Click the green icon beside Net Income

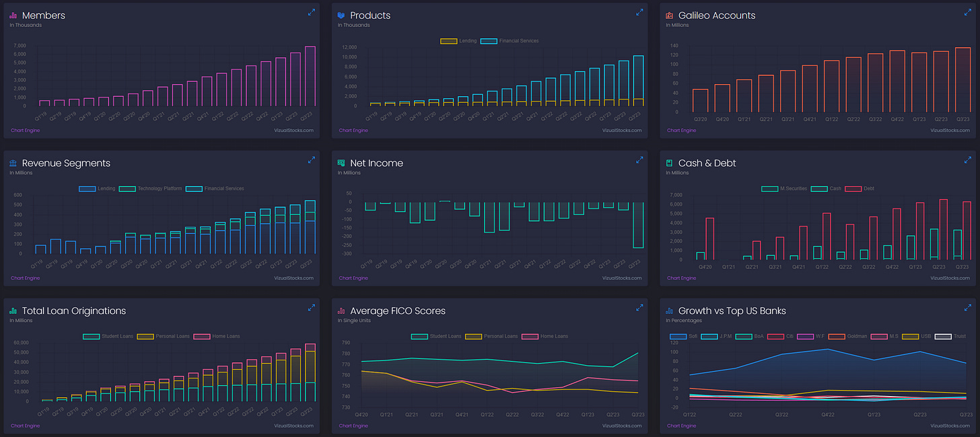pos(341,163)
